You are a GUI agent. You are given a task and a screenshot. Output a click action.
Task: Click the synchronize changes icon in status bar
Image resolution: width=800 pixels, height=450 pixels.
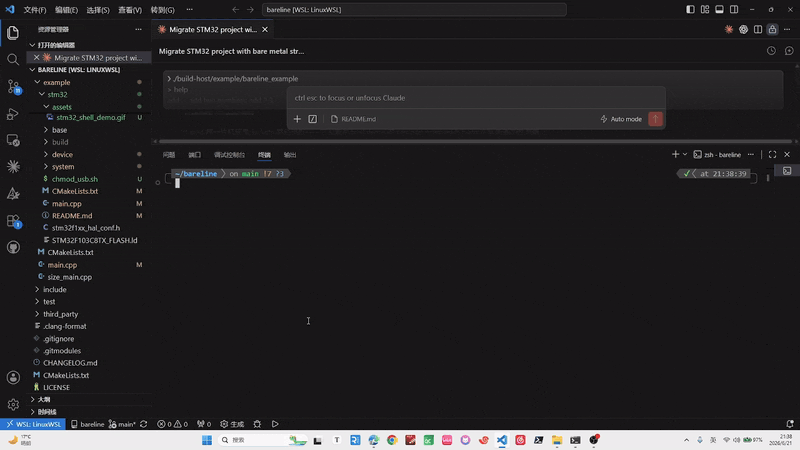[144, 424]
